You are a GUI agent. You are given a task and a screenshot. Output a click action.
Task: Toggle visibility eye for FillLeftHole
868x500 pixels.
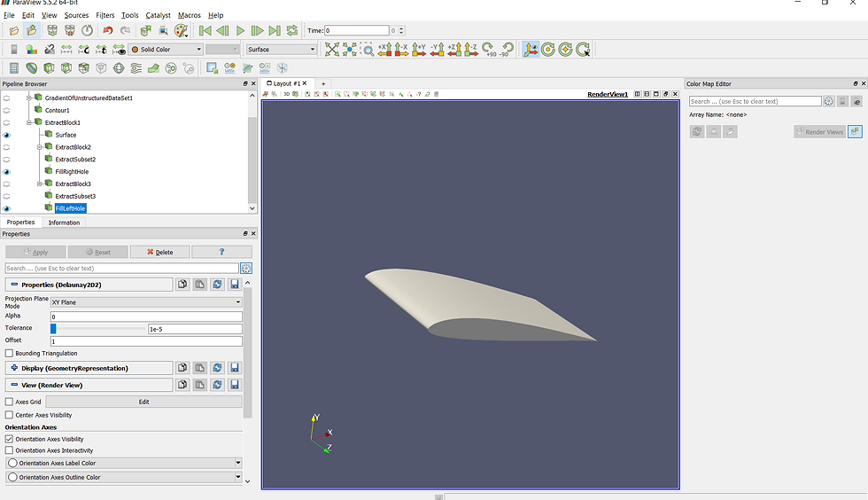(7, 208)
